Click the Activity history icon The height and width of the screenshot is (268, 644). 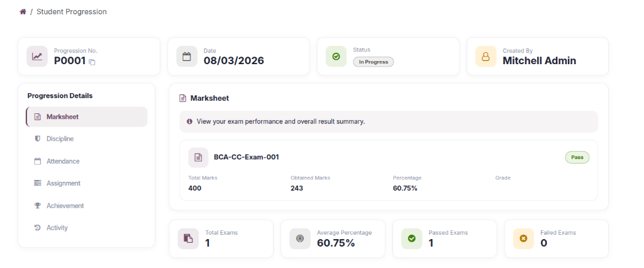[37, 228]
